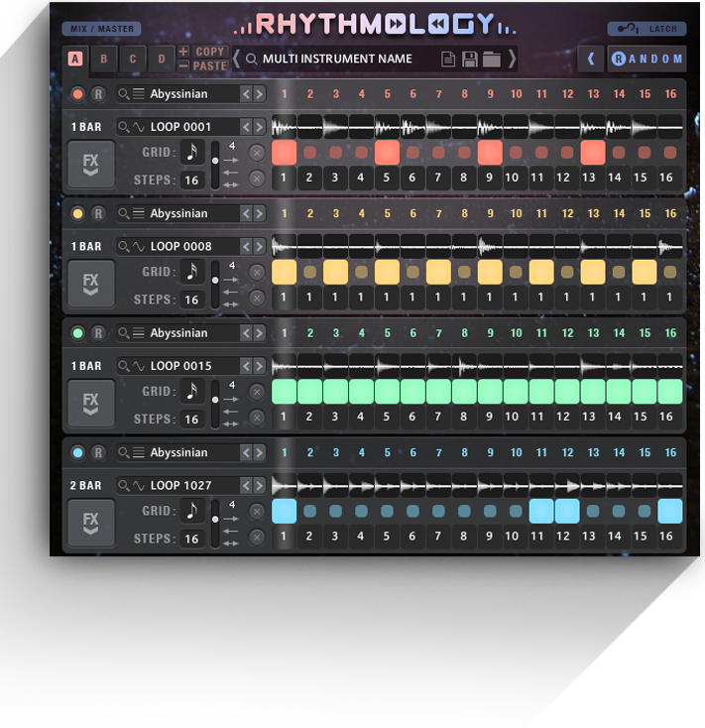
Task: Toggle the red power button of first track
Action: click(x=77, y=94)
